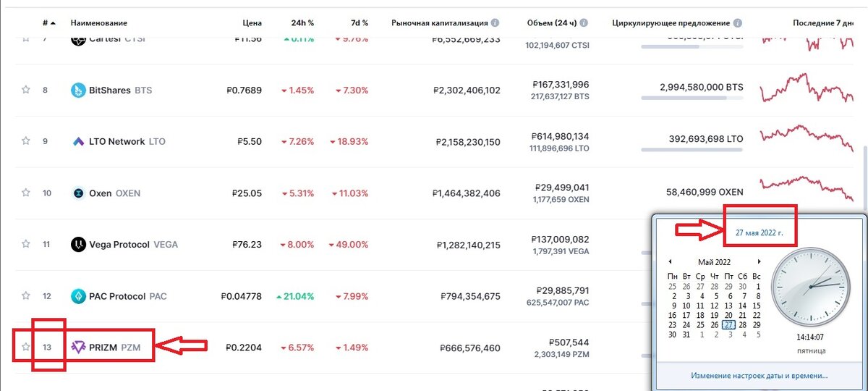Click the Vega Protocol logo icon
Image resolution: width=868 pixels, height=391 pixels.
click(x=78, y=245)
